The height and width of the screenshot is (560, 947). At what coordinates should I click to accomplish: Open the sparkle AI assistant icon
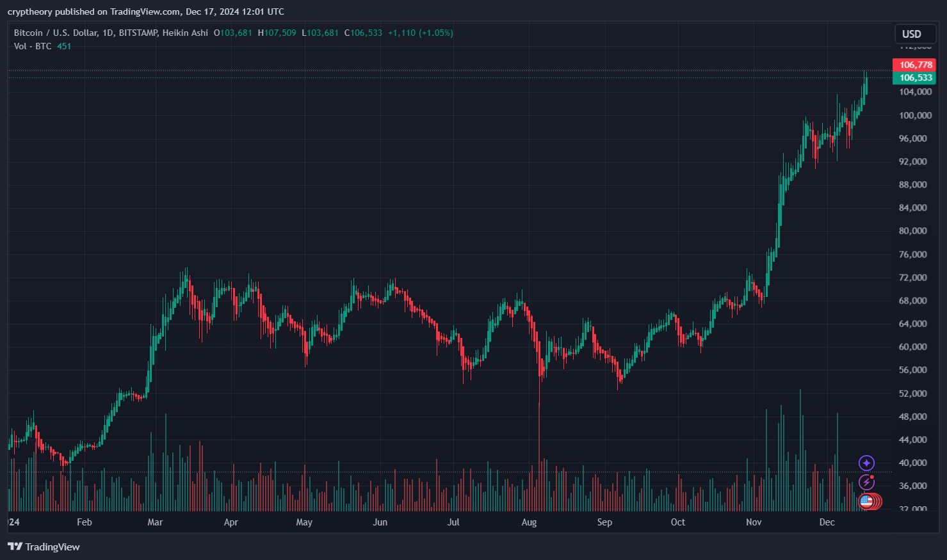[866, 461]
